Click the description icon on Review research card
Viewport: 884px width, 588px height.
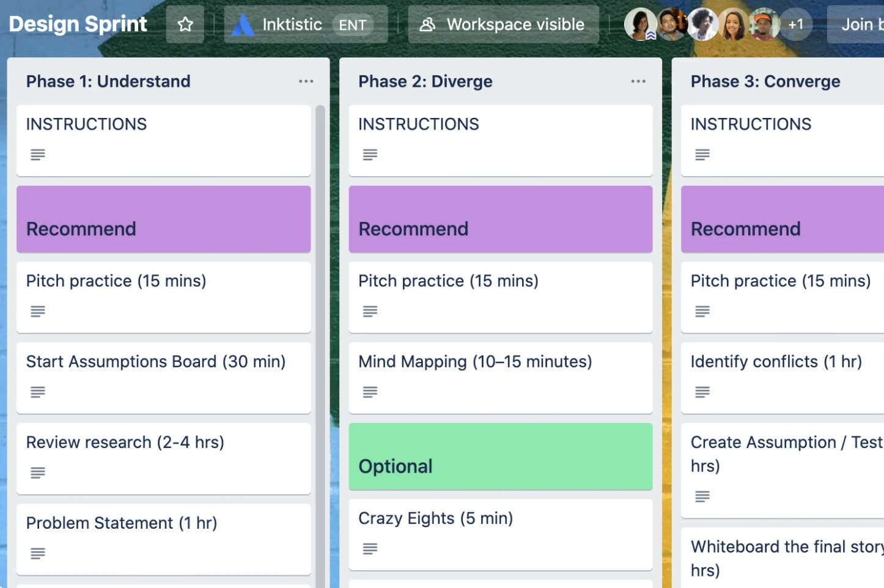37,472
